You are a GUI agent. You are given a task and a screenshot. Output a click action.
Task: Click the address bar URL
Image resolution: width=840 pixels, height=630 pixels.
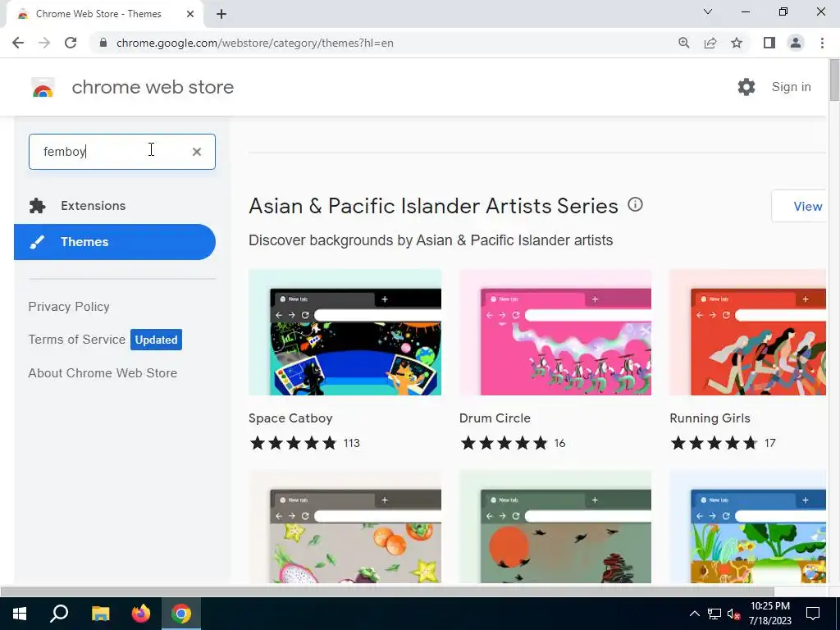[x=255, y=43]
